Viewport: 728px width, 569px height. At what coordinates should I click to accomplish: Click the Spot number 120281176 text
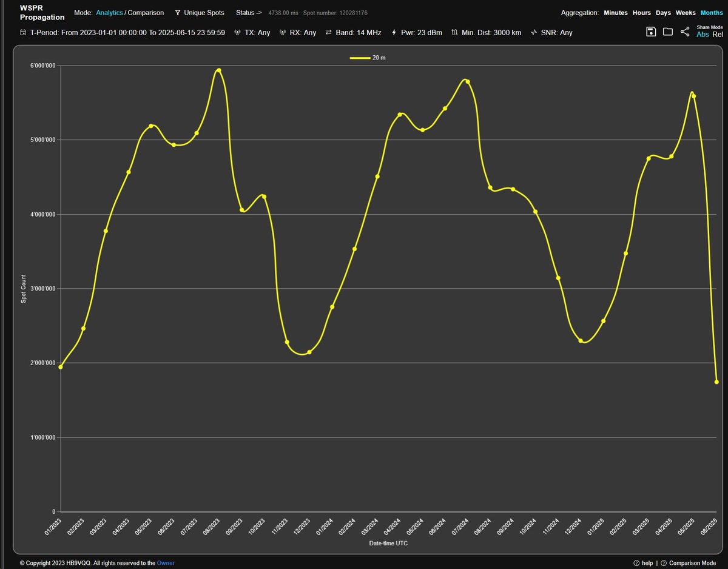335,13
